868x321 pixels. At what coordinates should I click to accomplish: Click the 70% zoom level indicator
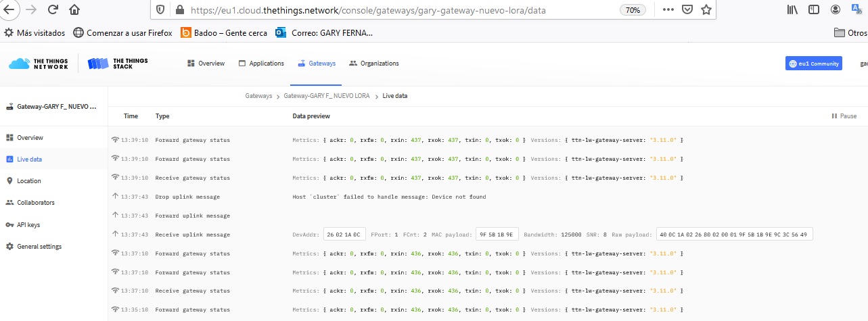click(633, 10)
